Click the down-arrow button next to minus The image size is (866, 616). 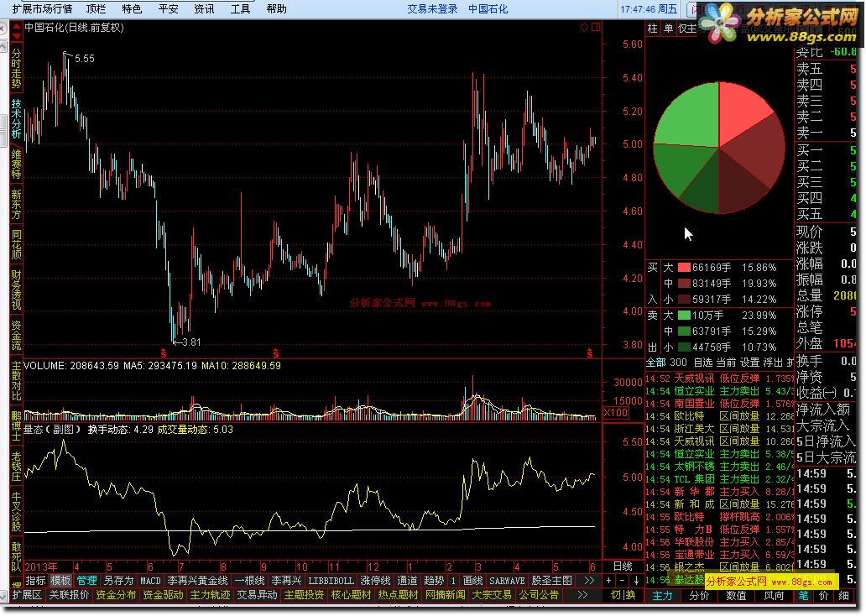(636, 581)
